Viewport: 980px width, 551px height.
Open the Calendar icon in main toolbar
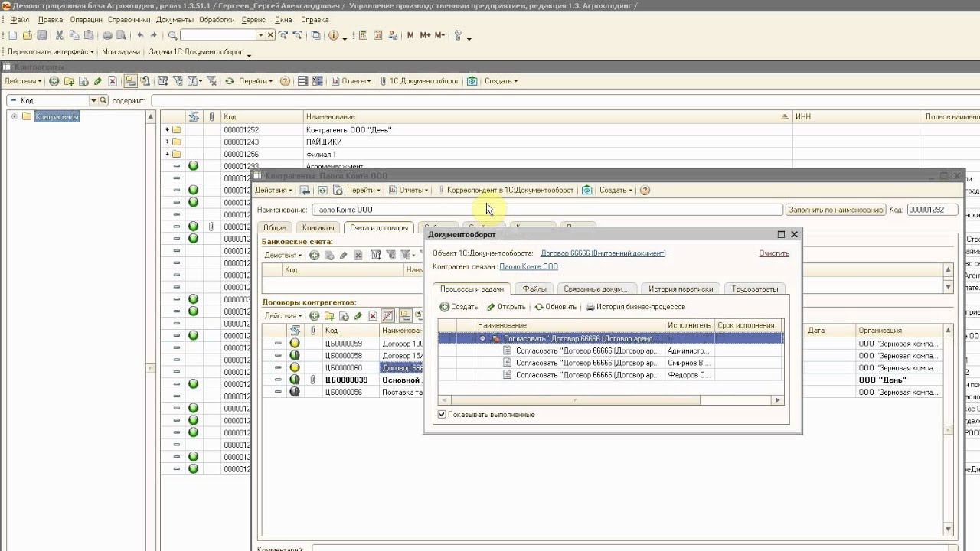coord(378,35)
